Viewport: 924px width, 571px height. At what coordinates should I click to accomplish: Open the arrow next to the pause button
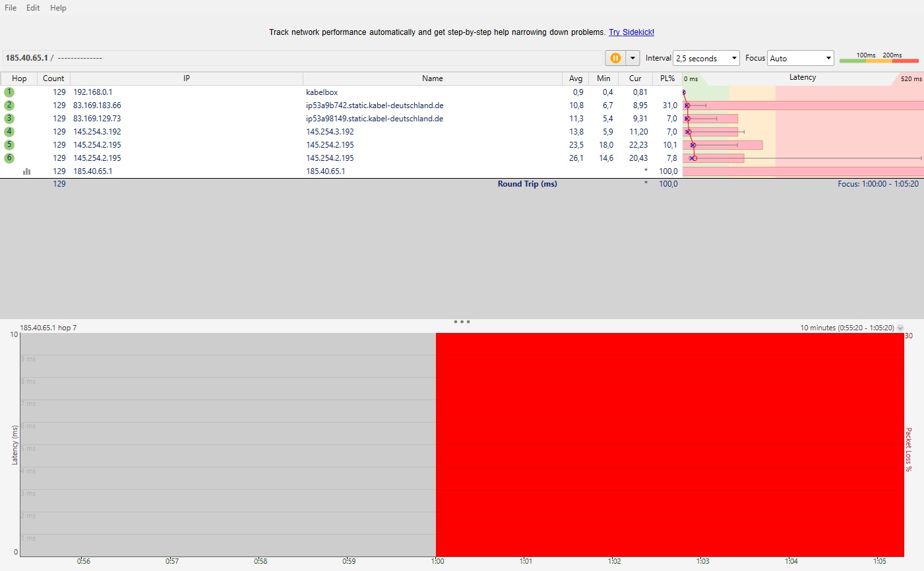633,58
